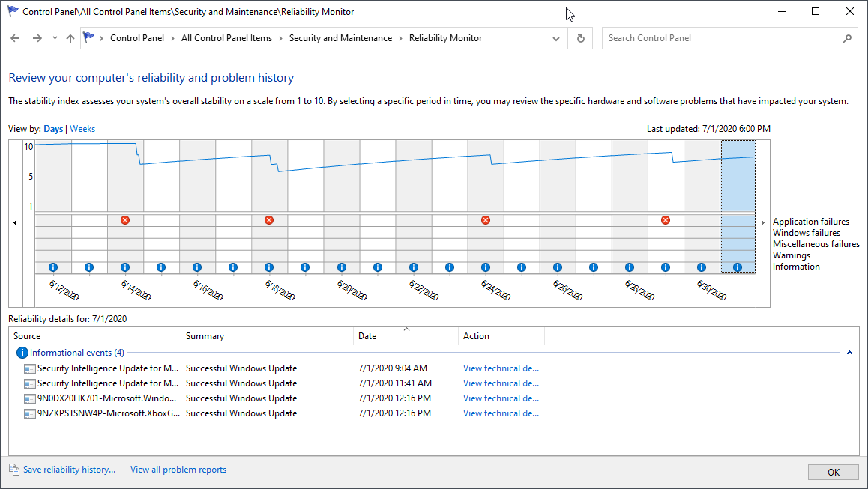Click the information icon for 6/12/2020

point(53,267)
